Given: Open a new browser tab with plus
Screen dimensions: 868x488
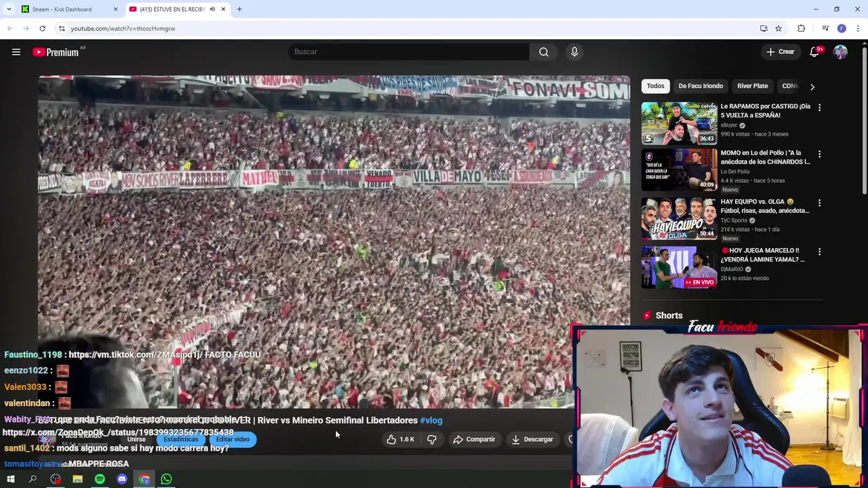Looking at the screenshot, I should coord(239,9).
